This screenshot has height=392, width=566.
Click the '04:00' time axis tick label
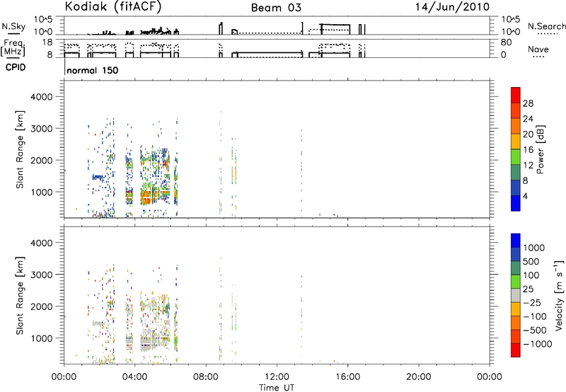click(134, 377)
